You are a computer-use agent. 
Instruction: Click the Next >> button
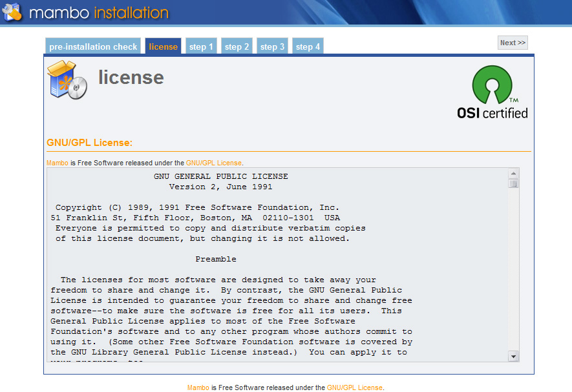tap(513, 43)
